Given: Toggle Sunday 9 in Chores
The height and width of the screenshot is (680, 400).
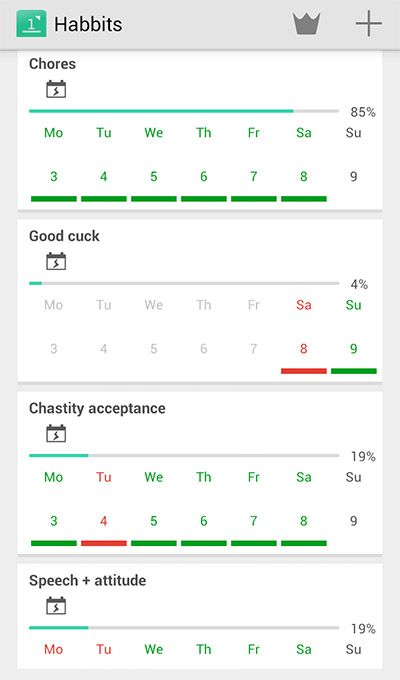Looking at the screenshot, I should point(354,177).
